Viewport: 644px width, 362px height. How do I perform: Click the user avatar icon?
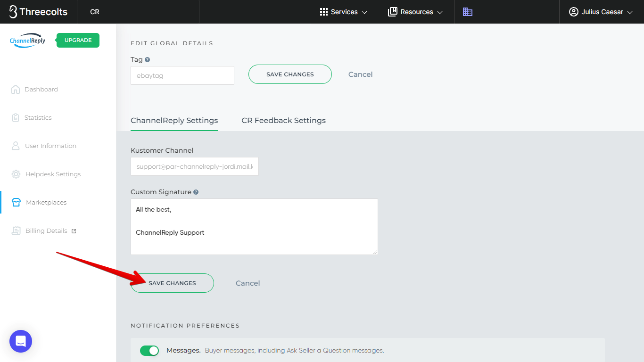pyautogui.click(x=573, y=12)
